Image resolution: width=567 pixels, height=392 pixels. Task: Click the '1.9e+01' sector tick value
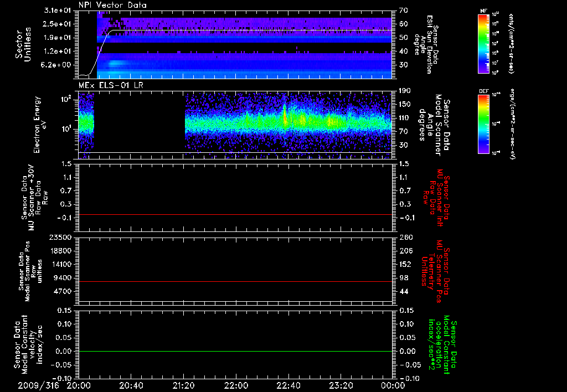58,38
